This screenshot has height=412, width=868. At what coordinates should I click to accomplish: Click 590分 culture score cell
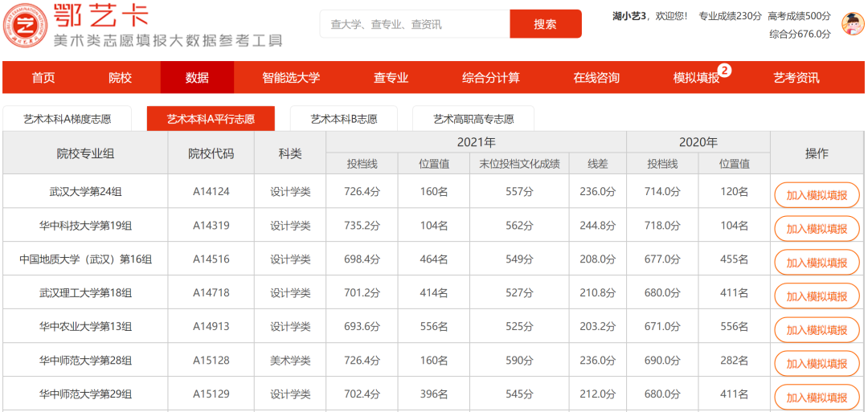(x=519, y=361)
